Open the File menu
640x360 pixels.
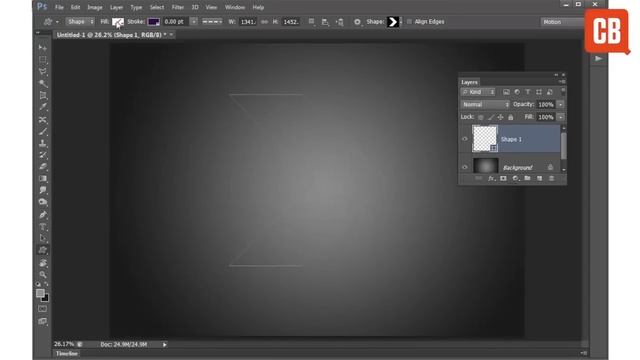point(59,7)
